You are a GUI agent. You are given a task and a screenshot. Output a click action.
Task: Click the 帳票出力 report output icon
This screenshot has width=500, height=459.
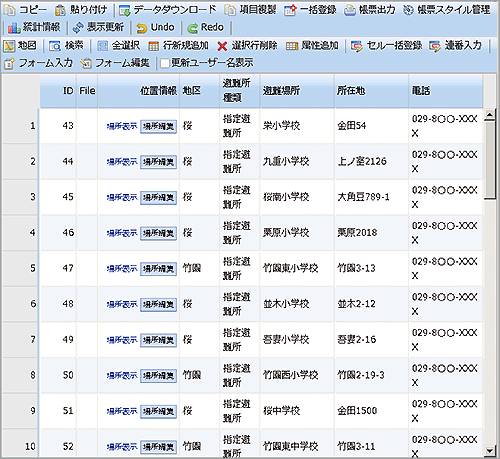pos(350,10)
